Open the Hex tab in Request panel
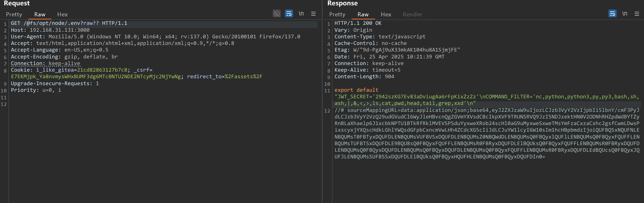This screenshot has height=203, width=644. (62, 14)
